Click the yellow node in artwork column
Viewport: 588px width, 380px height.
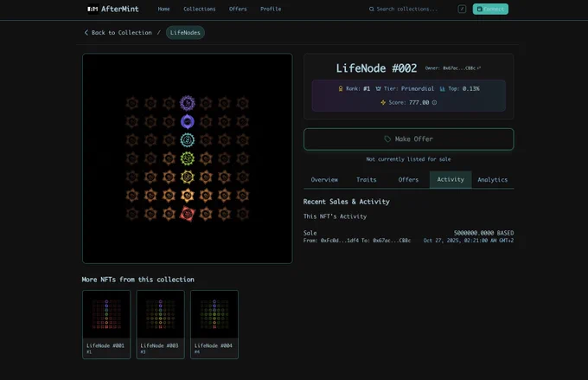click(x=188, y=177)
